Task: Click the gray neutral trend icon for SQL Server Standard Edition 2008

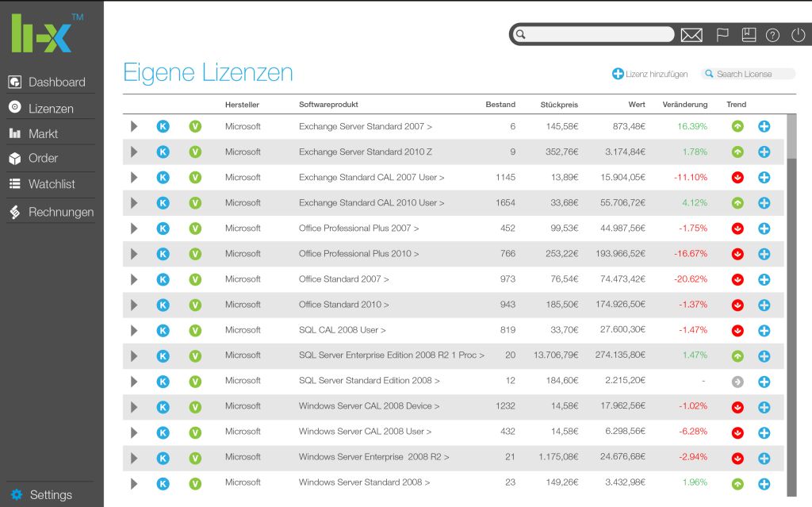Action: [737, 382]
